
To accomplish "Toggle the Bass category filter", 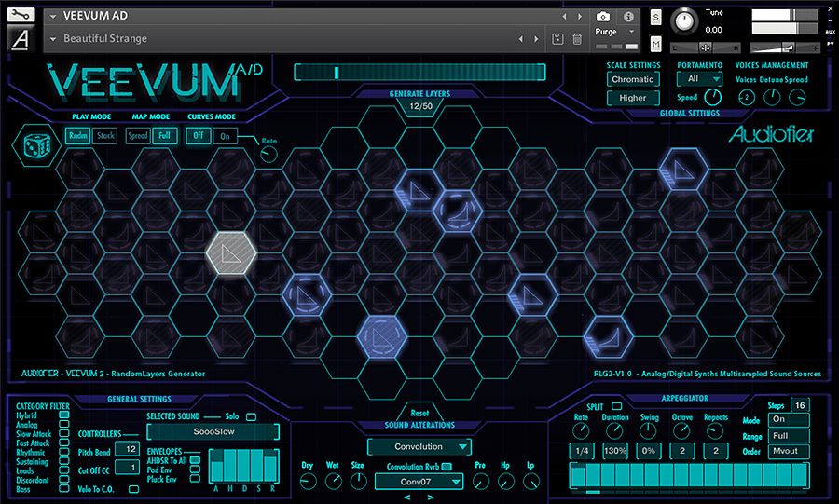I will click(64, 488).
